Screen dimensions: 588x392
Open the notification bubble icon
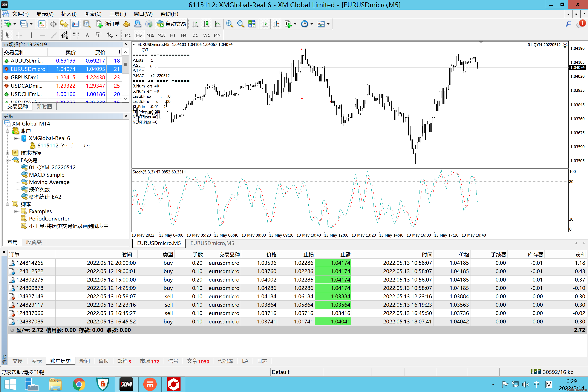coord(580,24)
